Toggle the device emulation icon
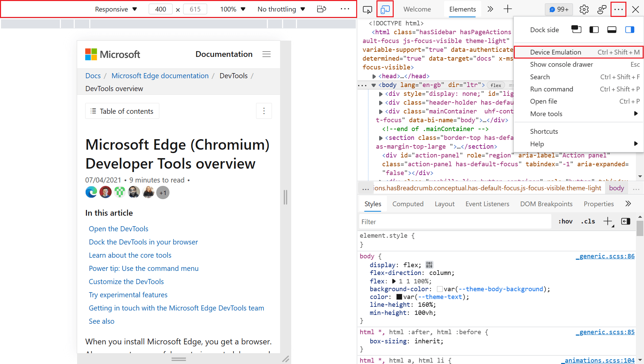Screen dimensions: 644x364 (x=385, y=9)
